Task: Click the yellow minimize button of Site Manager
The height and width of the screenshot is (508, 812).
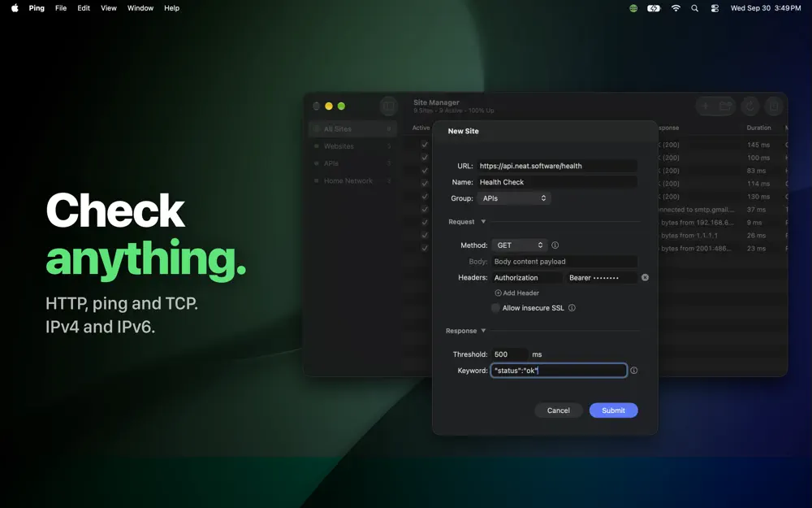Action: pos(329,106)
